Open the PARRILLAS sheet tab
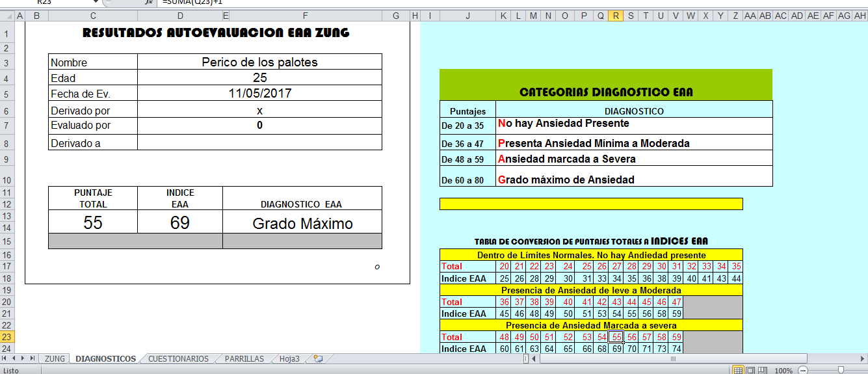Viewport: 868px width, 374px height. coord(244,358)
